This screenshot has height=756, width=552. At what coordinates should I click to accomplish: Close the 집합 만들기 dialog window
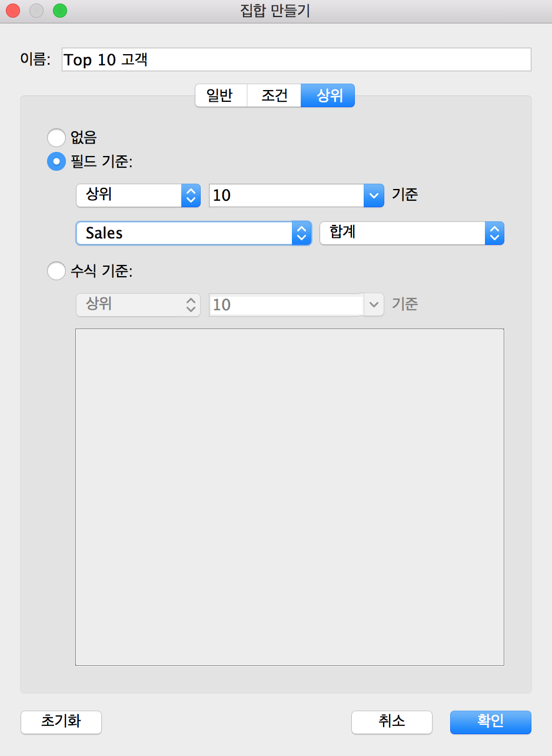12,10
